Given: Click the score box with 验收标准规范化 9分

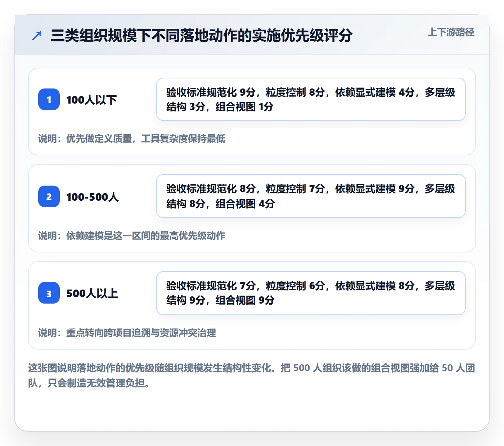Looking at the screenshot, I should pos(311,99).
